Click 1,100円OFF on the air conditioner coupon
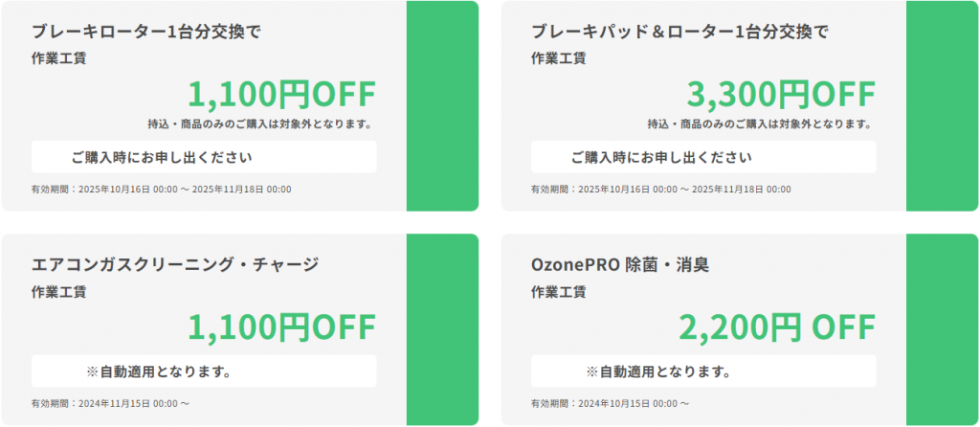 point(281,327)
